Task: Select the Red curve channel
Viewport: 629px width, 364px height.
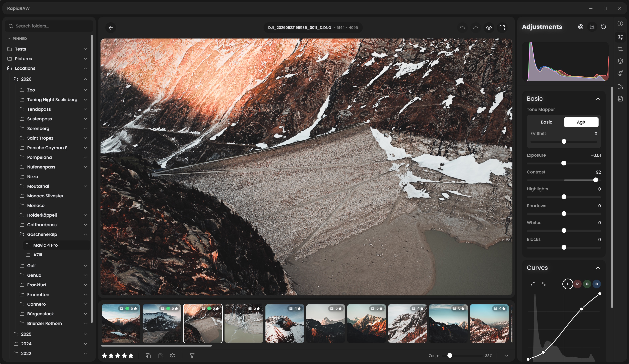Action: pos(577,284)
